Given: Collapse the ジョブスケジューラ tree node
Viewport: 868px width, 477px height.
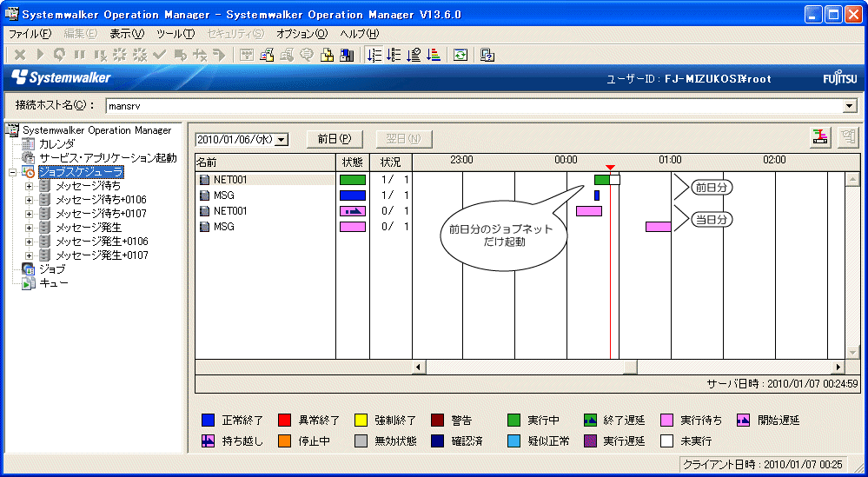Looking at the screenshot, I should tap(13, 172).
